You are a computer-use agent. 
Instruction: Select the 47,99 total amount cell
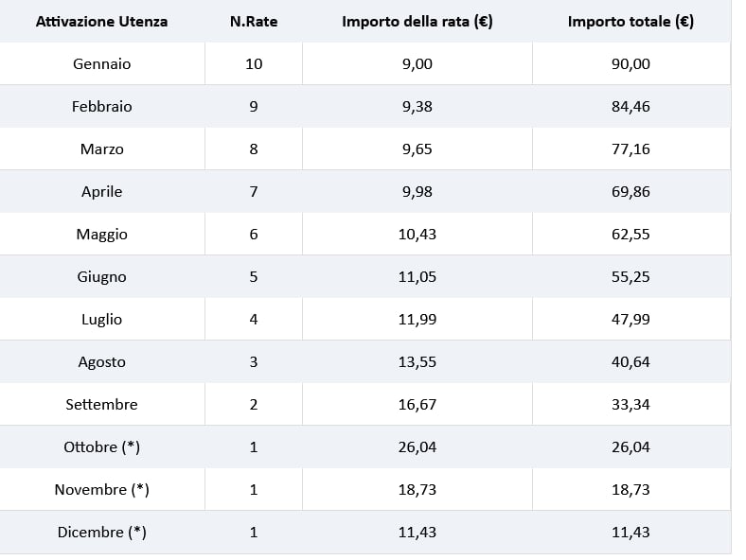click(x=631, y=320)
